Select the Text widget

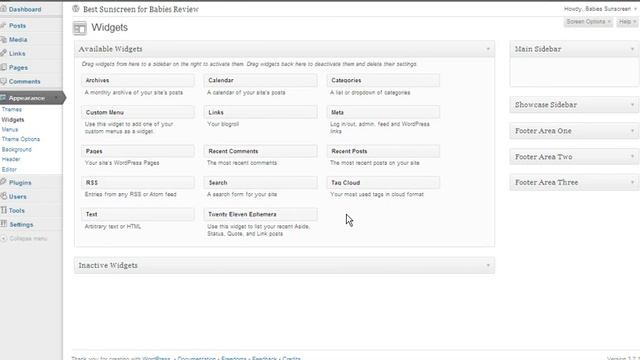[138, 214]
